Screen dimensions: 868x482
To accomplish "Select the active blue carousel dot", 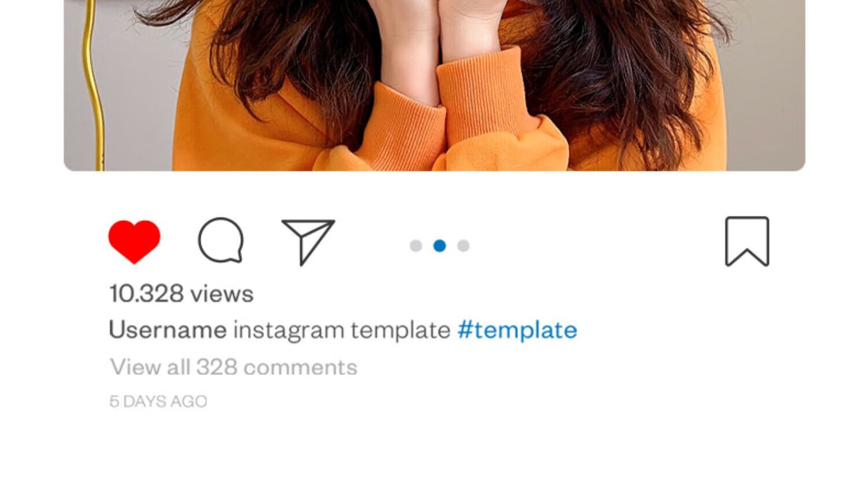I will pyautogui.click(x=440, y=246).
